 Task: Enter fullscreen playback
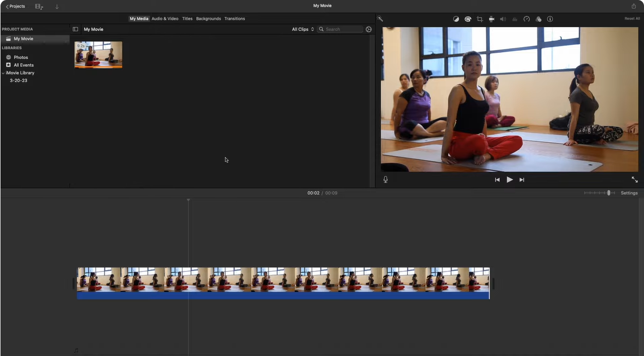(634, 180)
